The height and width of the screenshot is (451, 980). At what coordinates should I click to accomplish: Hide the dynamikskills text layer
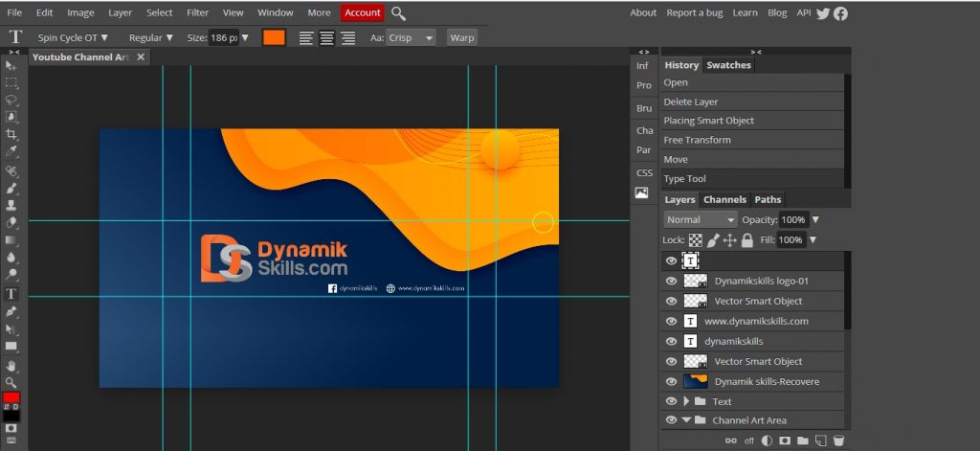[x=671, y=341]
